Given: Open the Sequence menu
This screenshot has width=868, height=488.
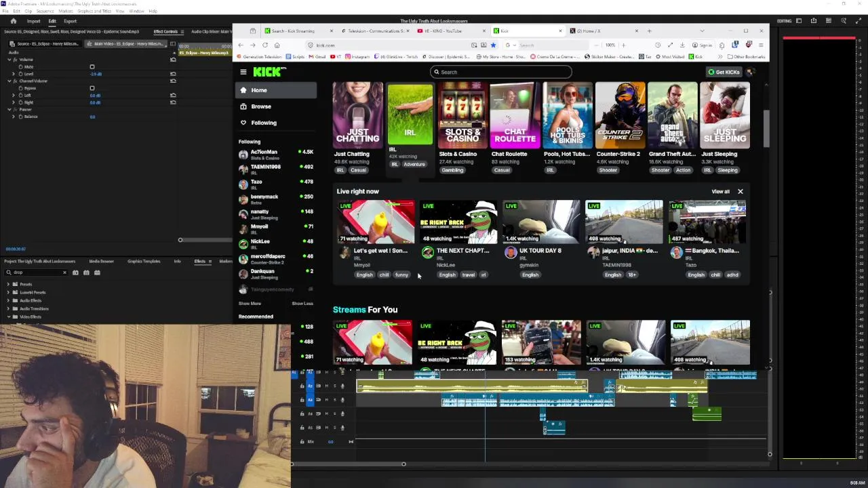Looking at the screenshot, I should click(45, 12).
